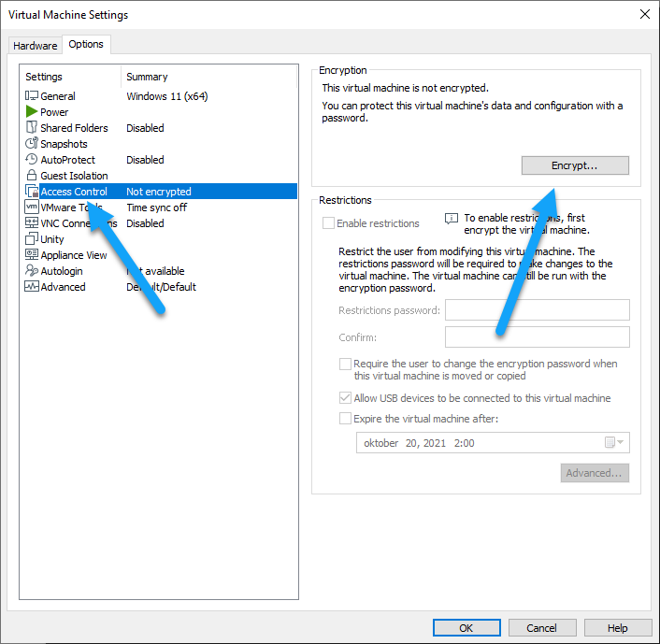Select the Shared Folders row
The image size is (660, 644).
pos(160,127)
